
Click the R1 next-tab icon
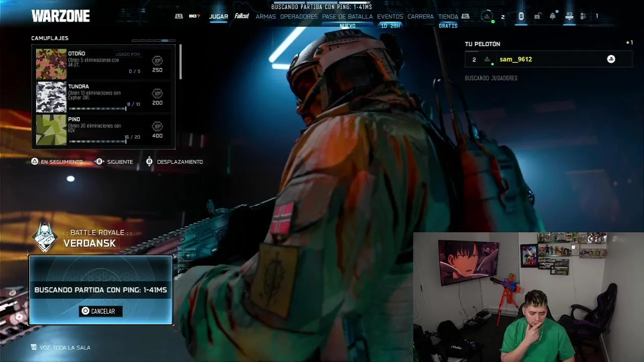pyautogui.click(x=465, y=16)
